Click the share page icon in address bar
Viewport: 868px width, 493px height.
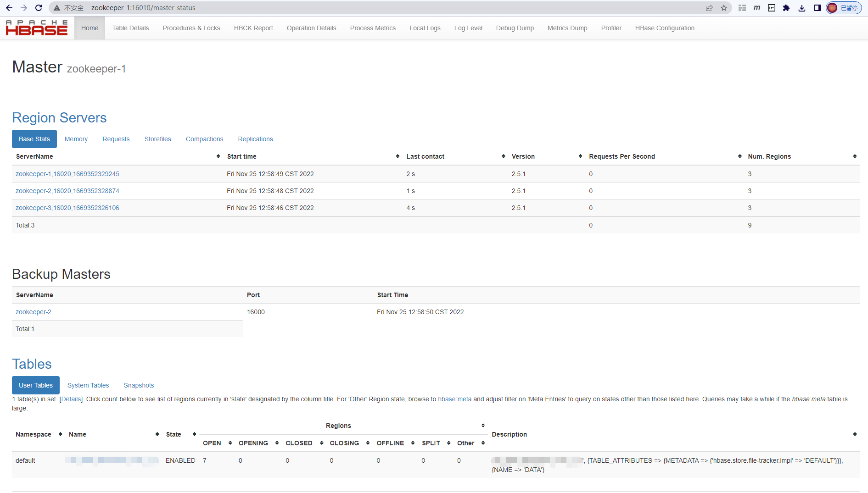709,8
